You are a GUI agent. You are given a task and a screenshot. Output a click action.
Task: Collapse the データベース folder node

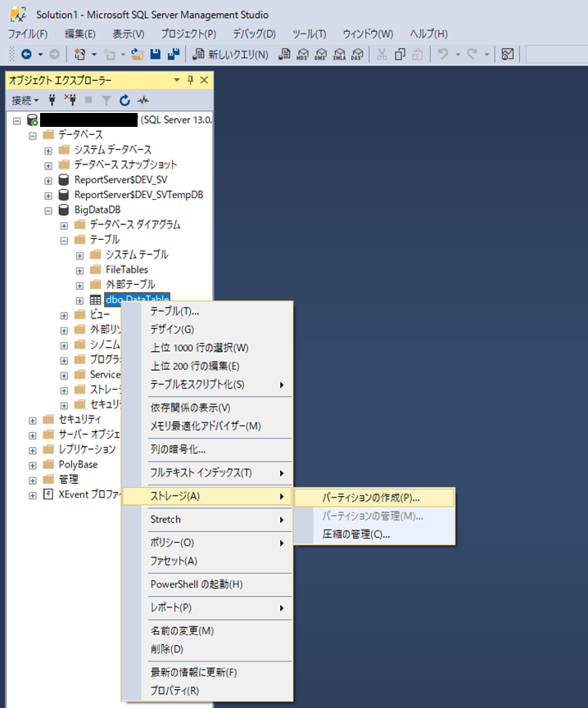33,135
